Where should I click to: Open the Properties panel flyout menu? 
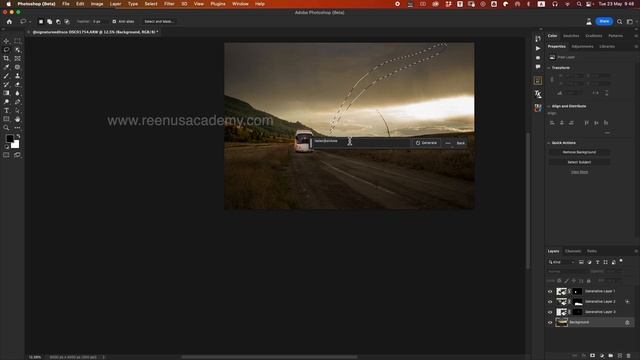[636, 47]
